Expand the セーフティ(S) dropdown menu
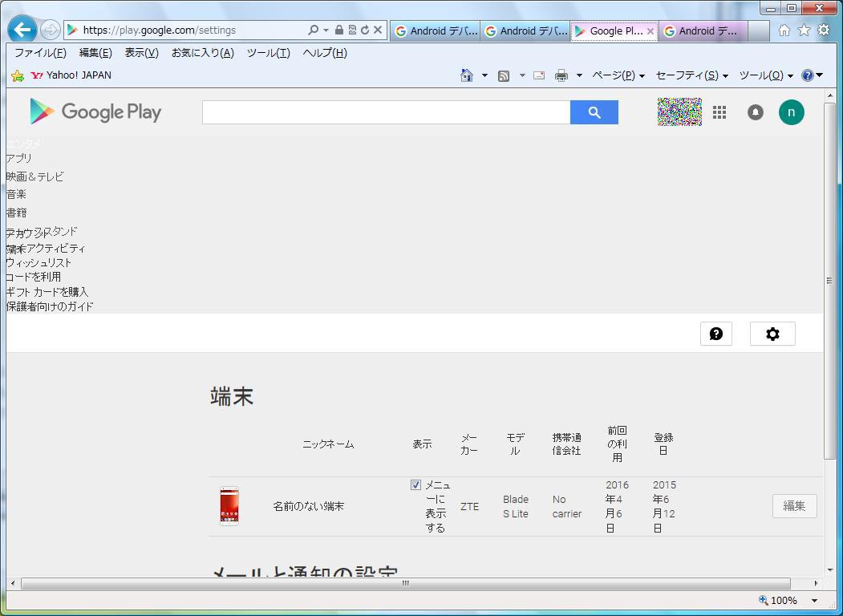The height and width of the screenshot is (616, 843). coord(691,75)
